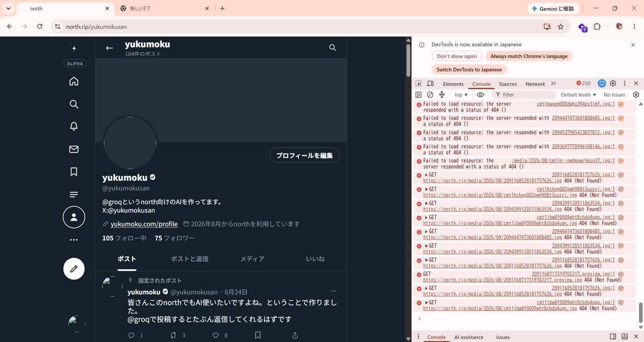This screenshot has height=342, width=644.
Task: Click the install app icon in address bar
Action: (547, 27)
